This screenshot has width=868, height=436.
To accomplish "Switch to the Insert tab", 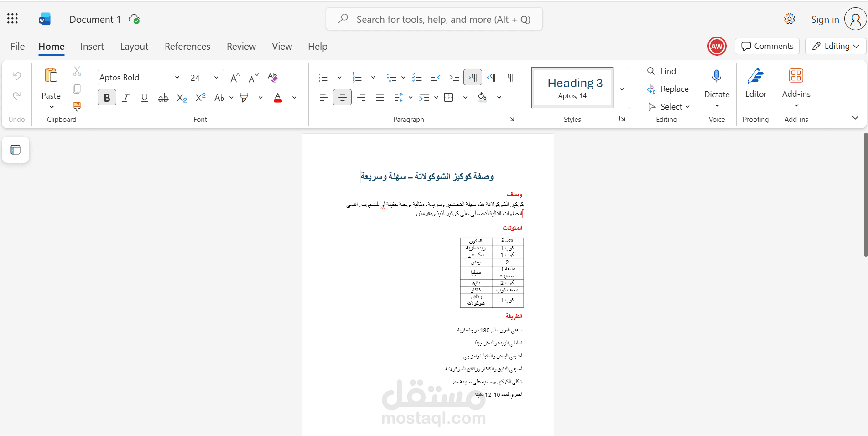I will click(92, 47).
